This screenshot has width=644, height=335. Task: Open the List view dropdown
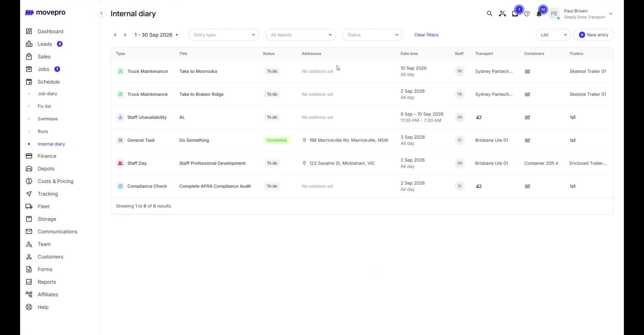553,35
